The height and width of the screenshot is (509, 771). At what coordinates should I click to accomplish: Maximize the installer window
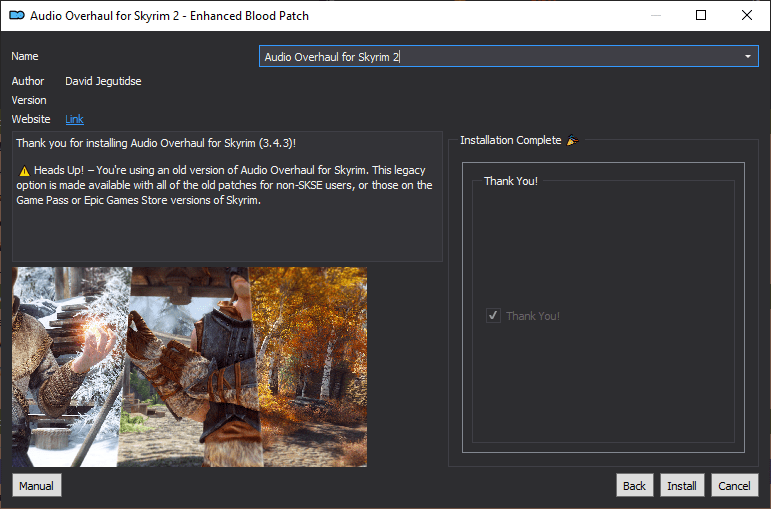point(701,15)
